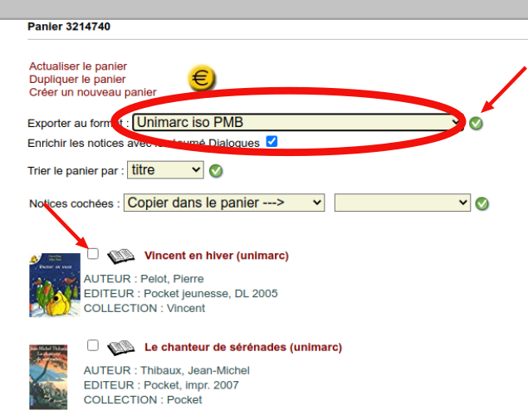
Task: Click open book icon for Le chanteur de sérénades
Action: (x=121, y=347)
